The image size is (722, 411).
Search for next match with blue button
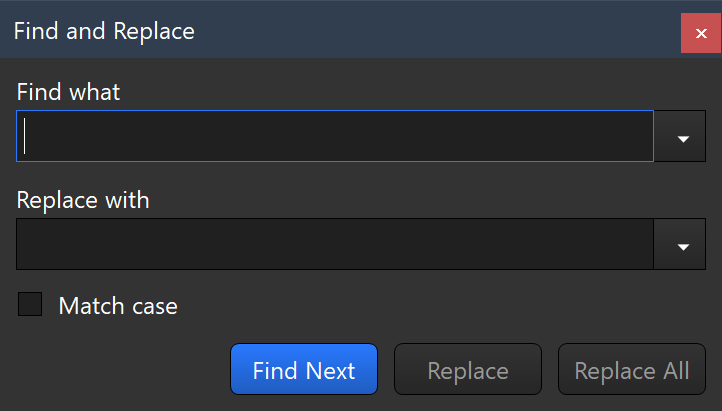point(304,370)
